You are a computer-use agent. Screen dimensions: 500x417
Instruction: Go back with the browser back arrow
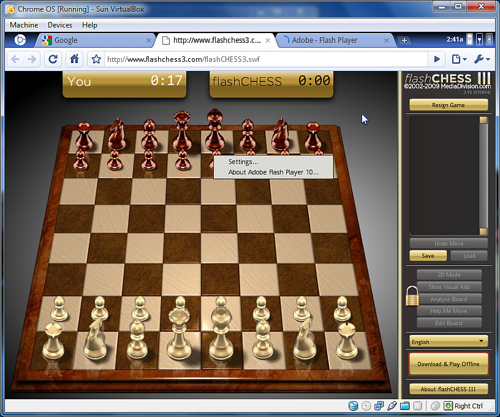pos(15,59)
